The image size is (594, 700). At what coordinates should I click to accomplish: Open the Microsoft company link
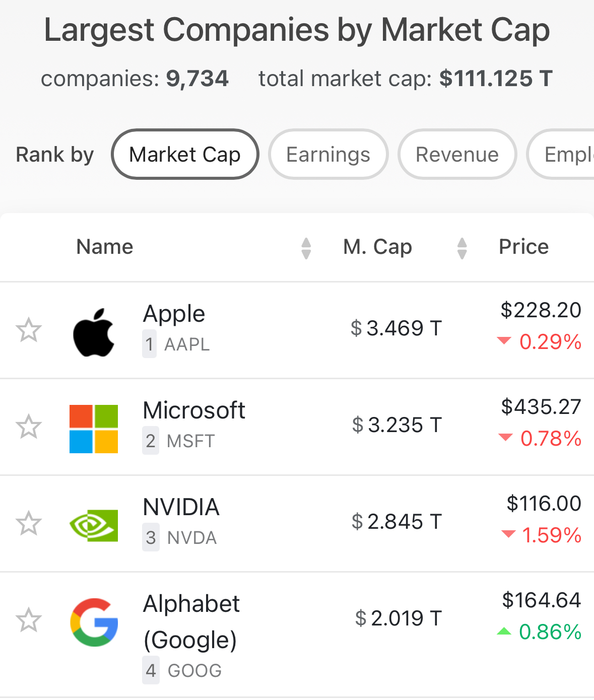point(194,410)
